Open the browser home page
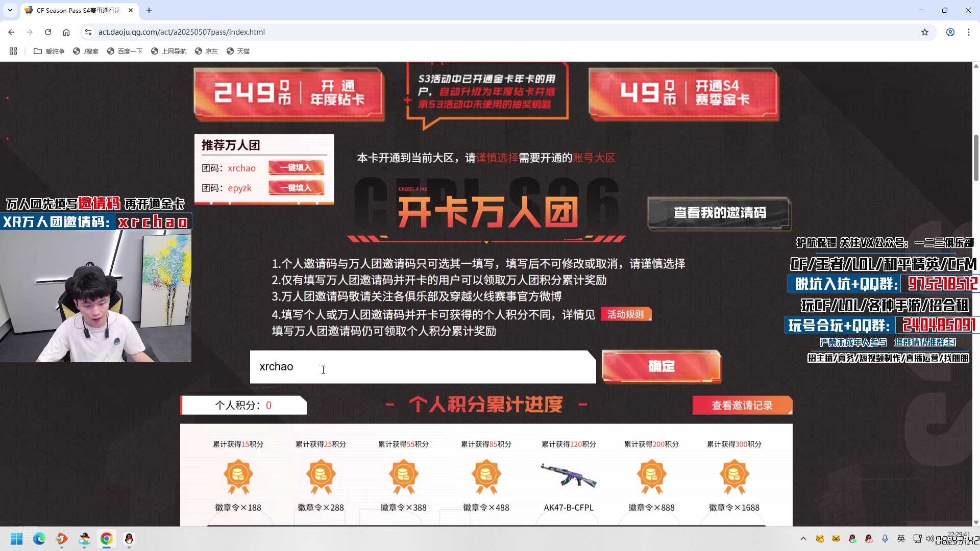Viewport: 980px width, 551px height. (66, 32)
